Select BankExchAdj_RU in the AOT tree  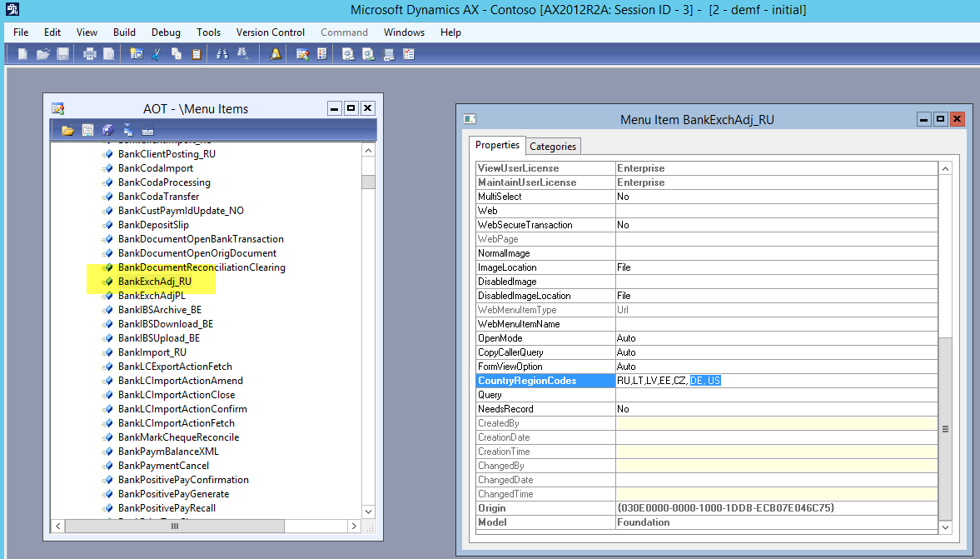click(155, 282)
